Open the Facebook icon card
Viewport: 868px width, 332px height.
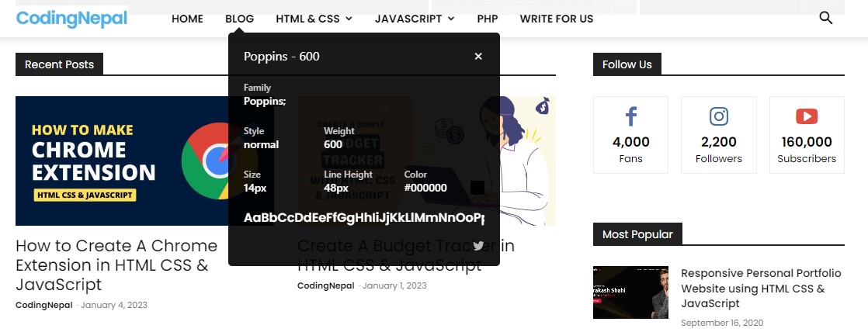[x=630, y=135]
